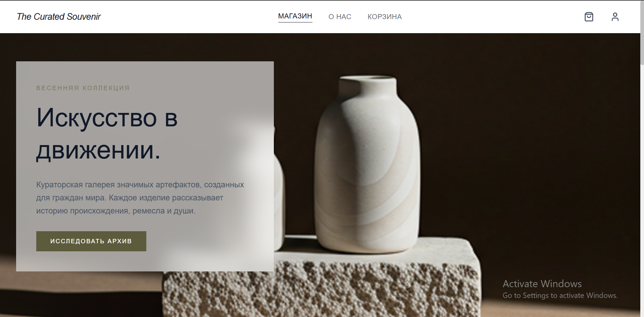Click the sunlit floor beside the card
Image resolution: width=644 pixels, height=317 pixels.
pos(81,295)
